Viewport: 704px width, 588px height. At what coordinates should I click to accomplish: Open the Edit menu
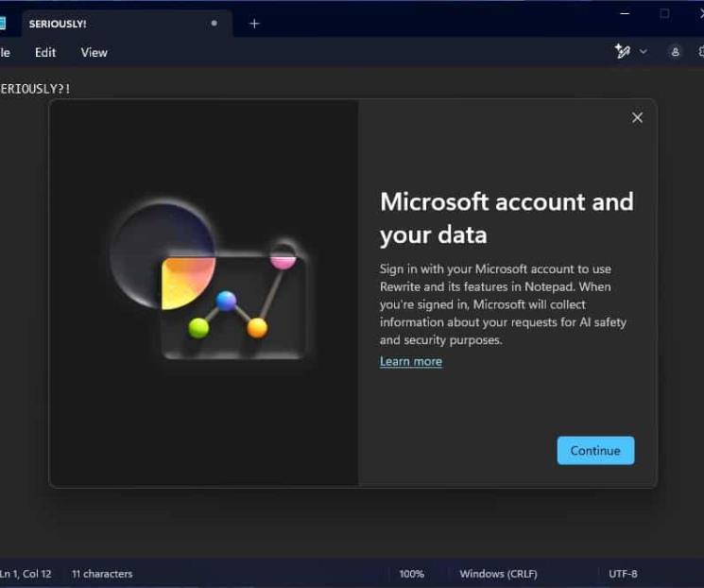coord(45,53)
